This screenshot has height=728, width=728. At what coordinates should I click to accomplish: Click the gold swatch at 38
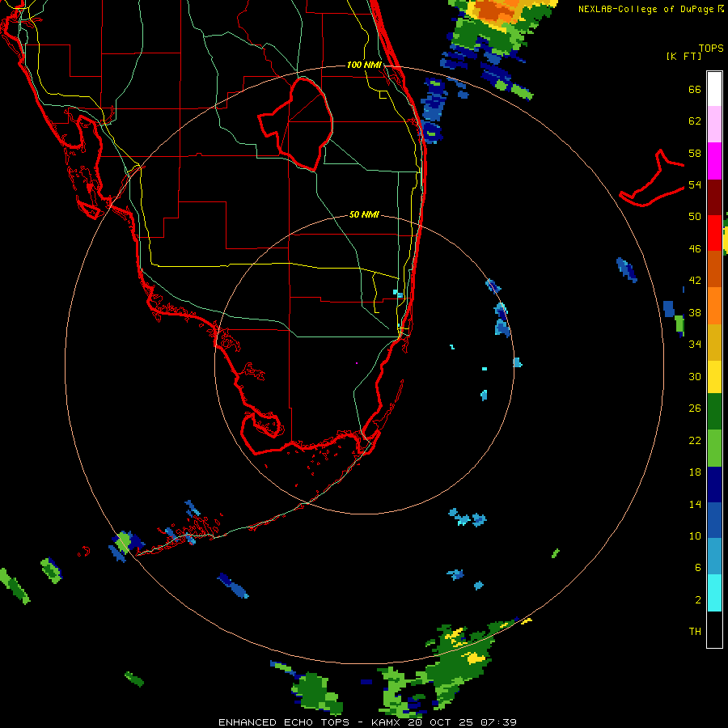[x=714, y=342]
